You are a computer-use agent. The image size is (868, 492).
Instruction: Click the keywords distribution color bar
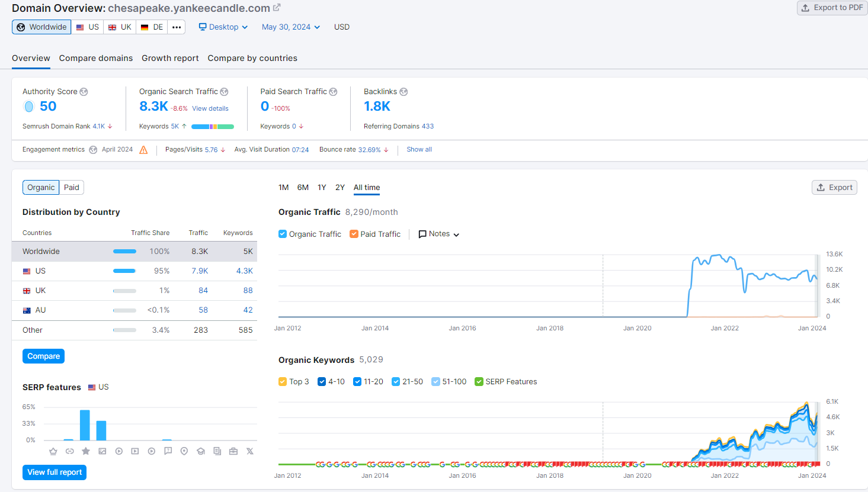[213, 127]
